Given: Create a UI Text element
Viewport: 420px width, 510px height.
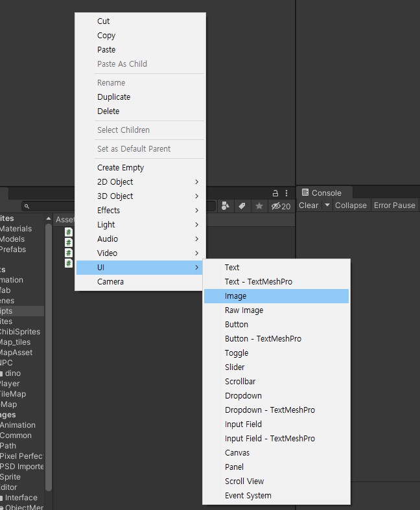Looking at the screenshot, I should coord(276,268).
